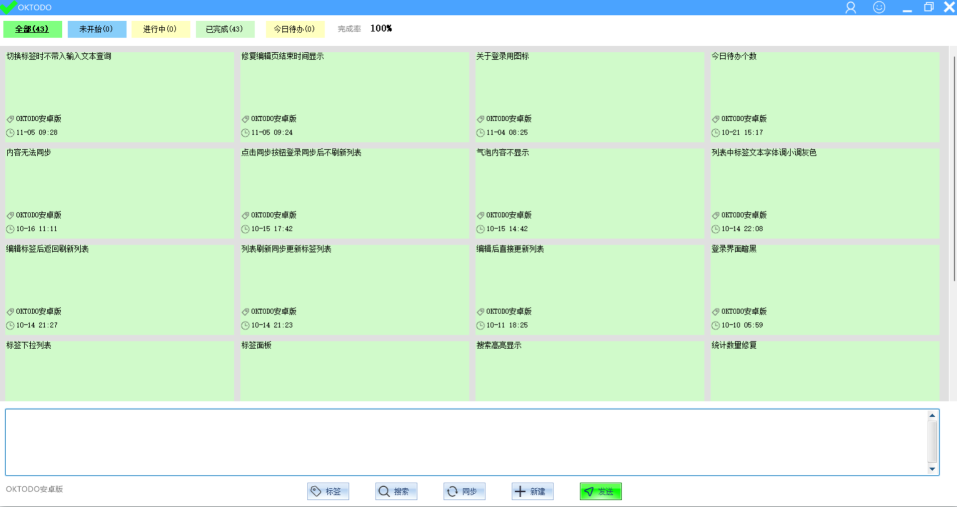
Task: Click the green 发送 send button
Action: (600, 491)
